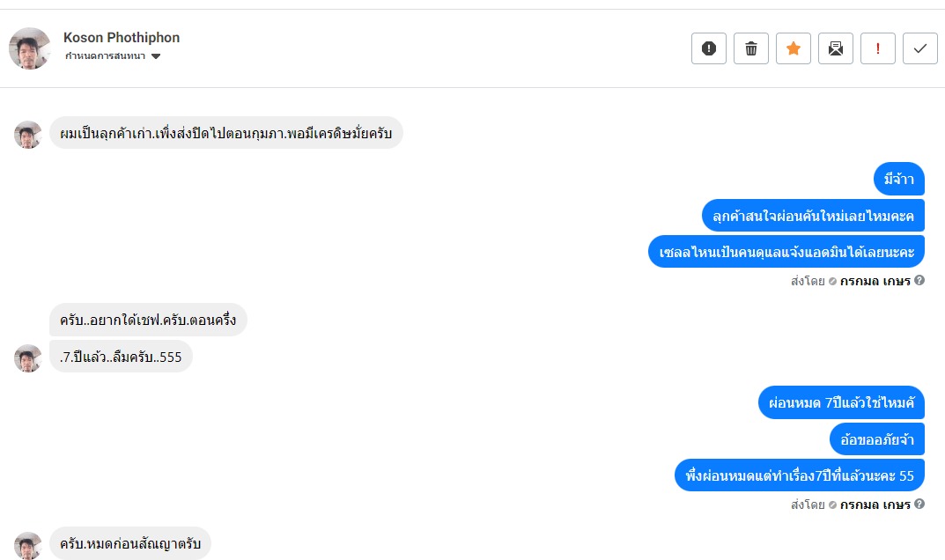Viewport: 945px width, 560px height.
Task: Open sender กรกมล เกษร under พึ่งผ่อนหมด message
Action: (875, 505)
